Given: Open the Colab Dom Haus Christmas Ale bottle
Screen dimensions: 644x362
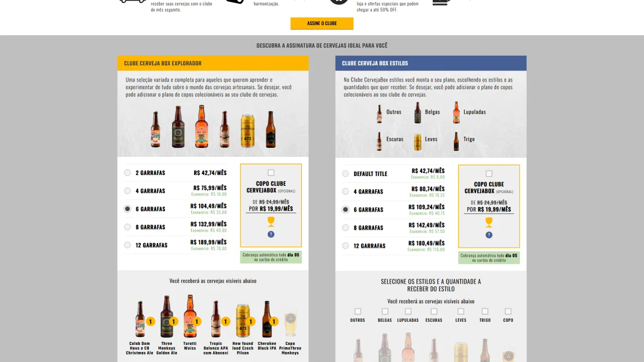Looking at the screenshot, I should pos(140,319).
